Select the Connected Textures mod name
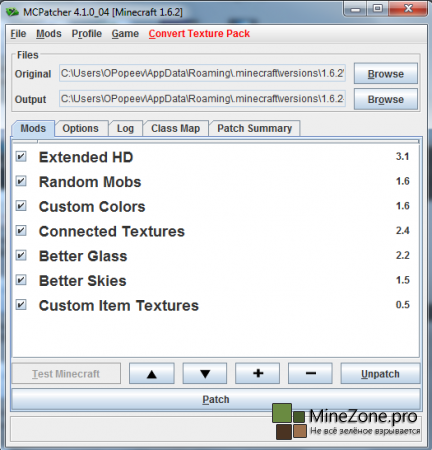Screen dimensions: 432x450 coord(112,231)
